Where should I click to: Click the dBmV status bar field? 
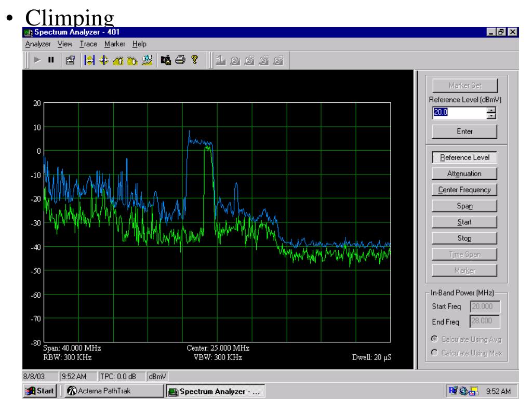click(157, 376)
